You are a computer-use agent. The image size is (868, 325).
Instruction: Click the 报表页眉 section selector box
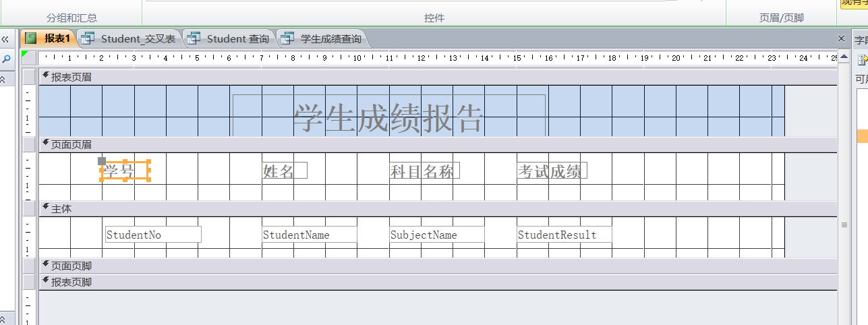click(x=28, y=77)
